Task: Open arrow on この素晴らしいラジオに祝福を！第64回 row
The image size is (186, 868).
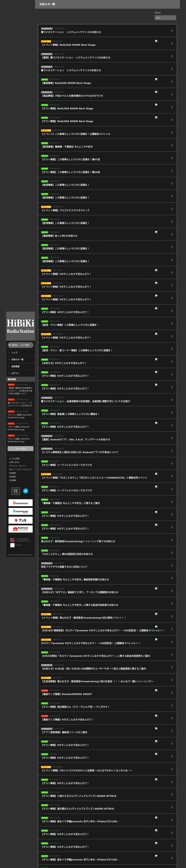Action: [172, 171]
